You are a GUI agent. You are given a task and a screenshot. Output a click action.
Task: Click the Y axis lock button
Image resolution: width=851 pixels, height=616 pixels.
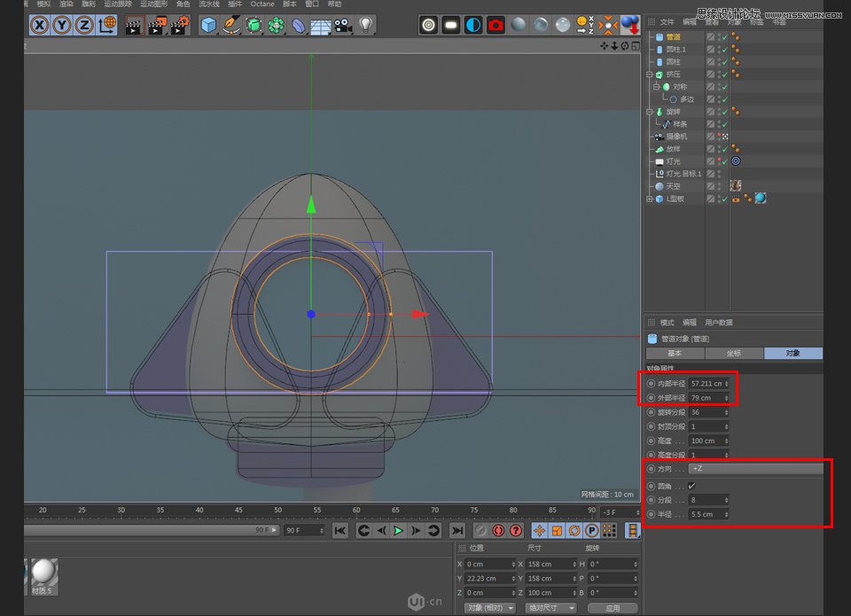tap(62, 25)
